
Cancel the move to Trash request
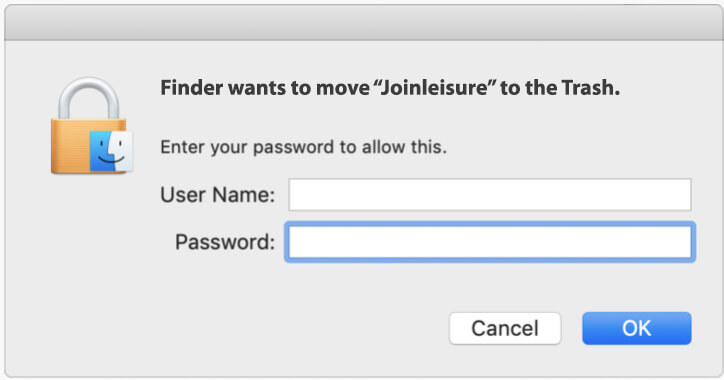coord(505,328)
